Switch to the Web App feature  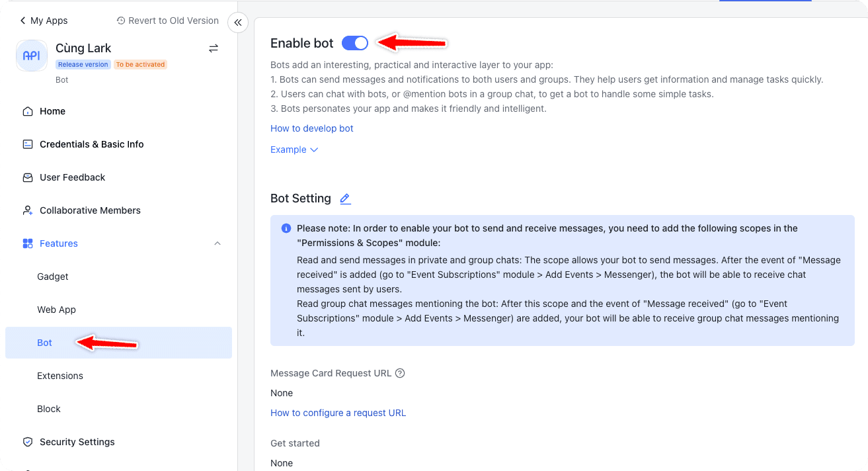[56, 309]
